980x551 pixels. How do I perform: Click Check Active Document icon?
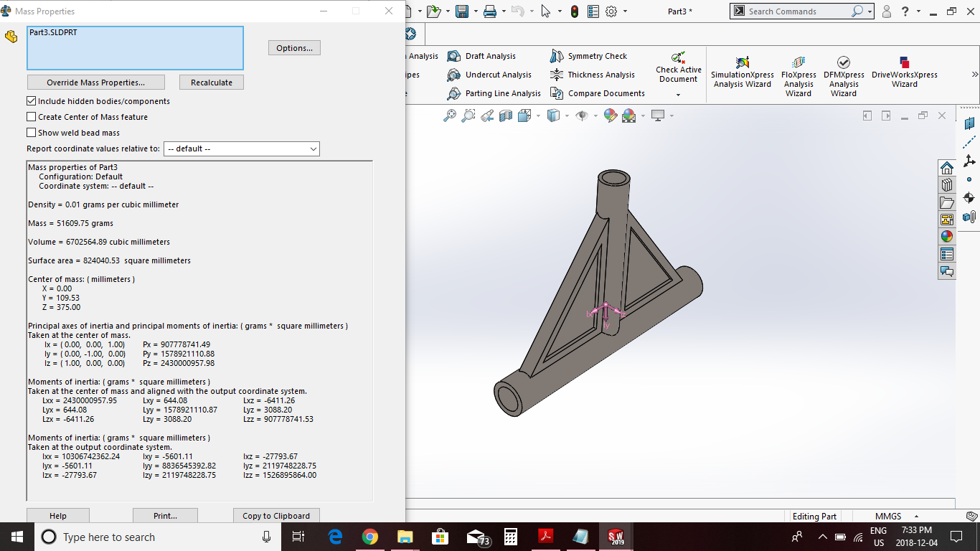pyautogui.click(x=678, y=57)
